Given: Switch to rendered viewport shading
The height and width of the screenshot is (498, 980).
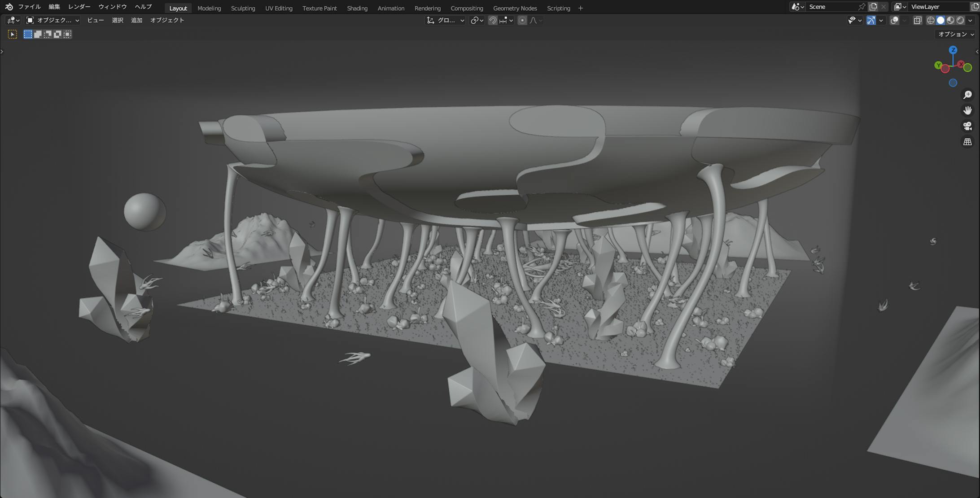Looking at the screenshot, I should [960, 20].
